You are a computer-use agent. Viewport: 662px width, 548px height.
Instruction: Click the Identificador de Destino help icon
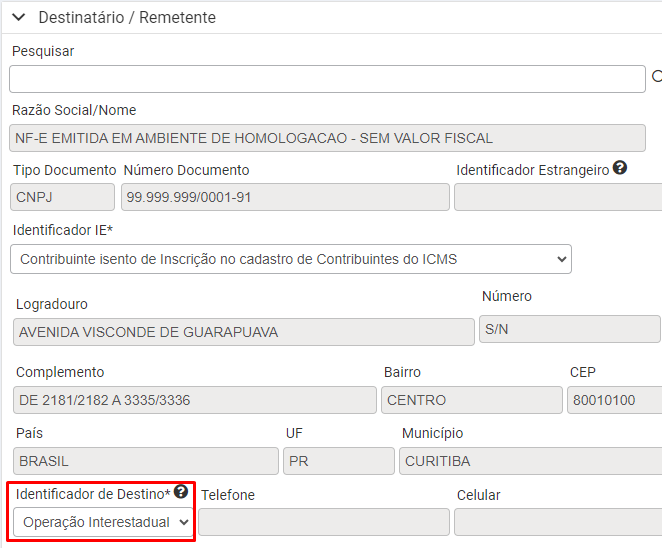[x=181, y=491]
